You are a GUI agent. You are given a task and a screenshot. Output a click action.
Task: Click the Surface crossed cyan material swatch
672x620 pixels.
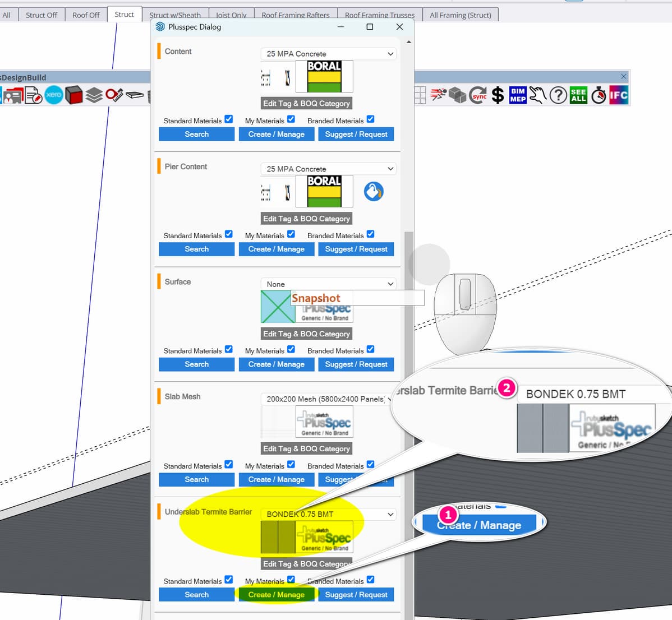278,307
